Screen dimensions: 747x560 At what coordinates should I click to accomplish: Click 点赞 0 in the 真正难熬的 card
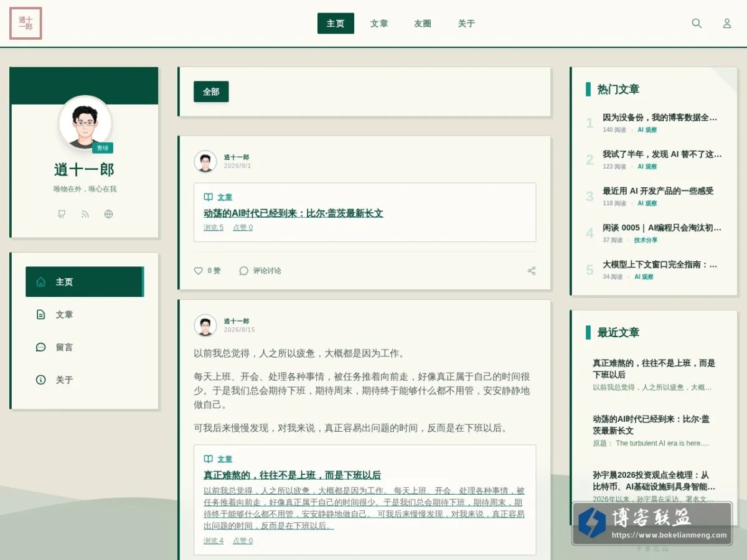tap(243, 541)
